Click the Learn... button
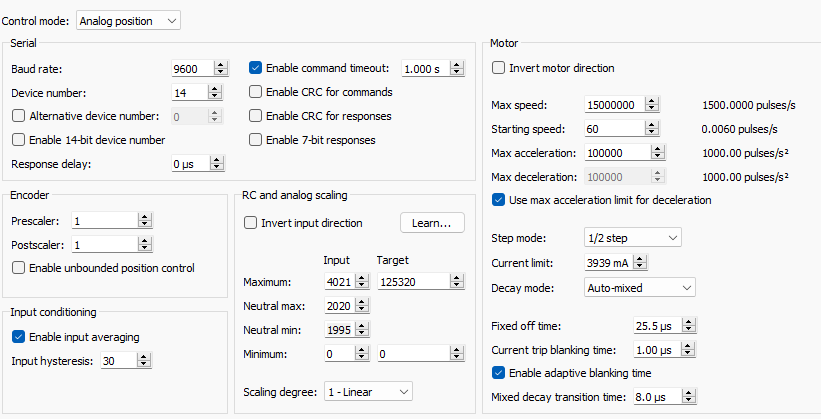Image resolution: width=821 pixels, height=419 pixels. tap(432, 223)
